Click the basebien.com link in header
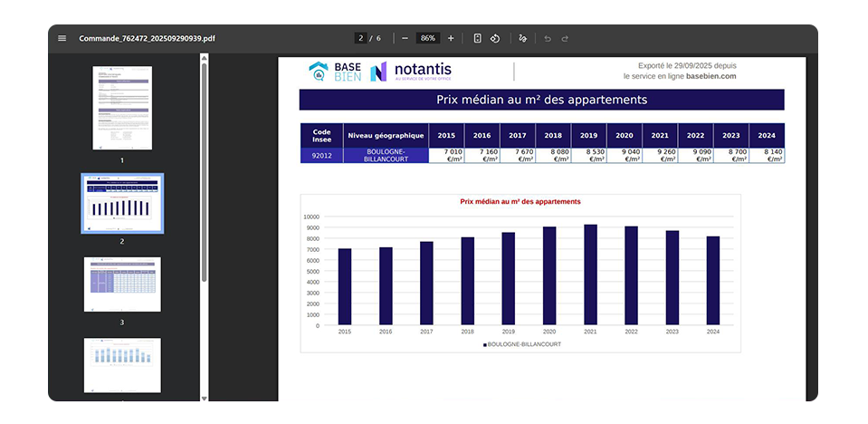868x424 pixels. 711,76
